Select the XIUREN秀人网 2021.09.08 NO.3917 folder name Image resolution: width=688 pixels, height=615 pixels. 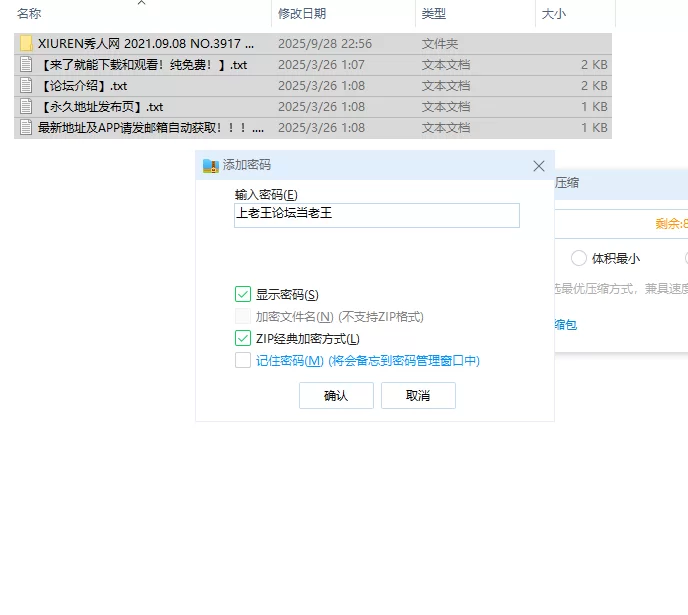(146, 43)
